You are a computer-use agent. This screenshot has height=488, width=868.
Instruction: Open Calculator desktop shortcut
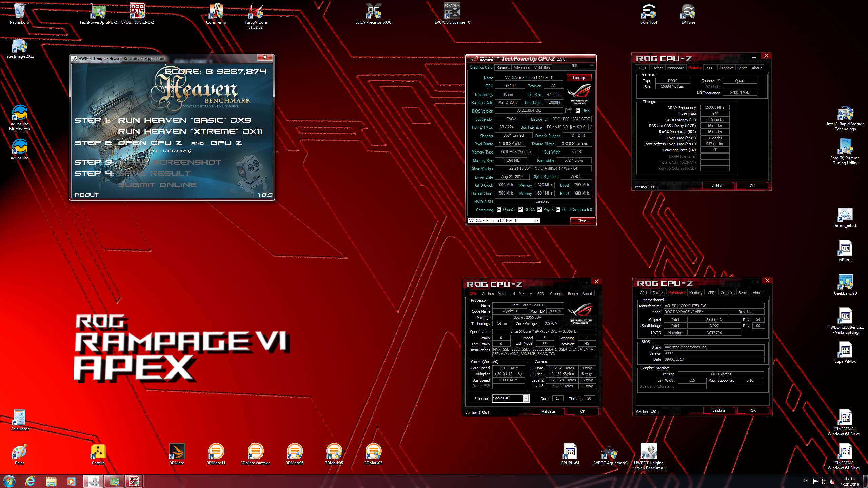(19, 421)
